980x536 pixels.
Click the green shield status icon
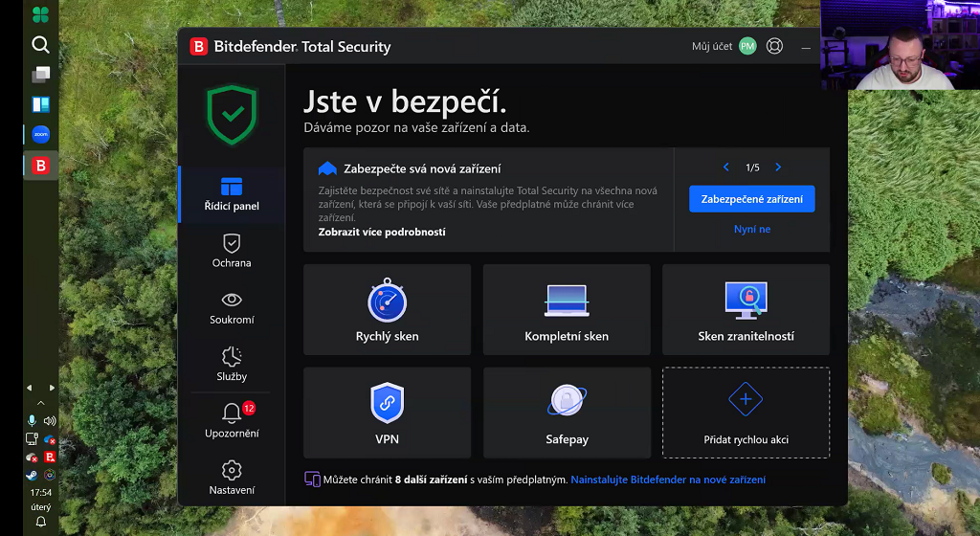[x=232, y=115]
